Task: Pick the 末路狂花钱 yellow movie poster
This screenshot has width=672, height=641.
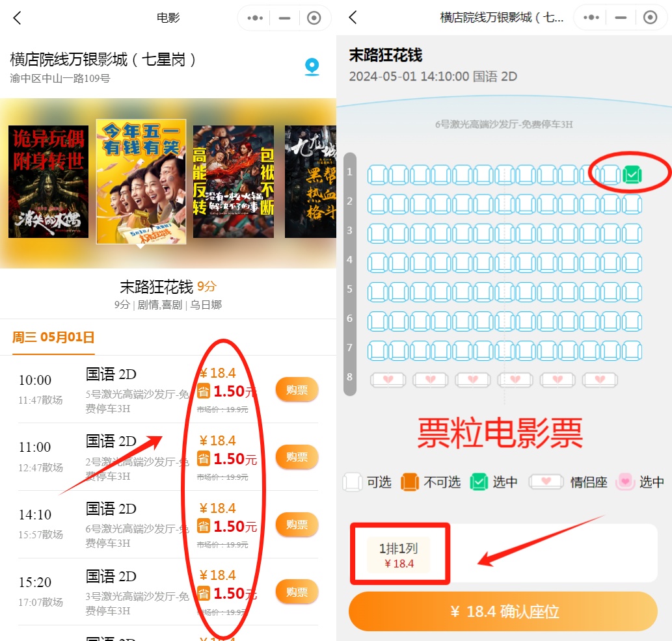Action: [x=141, y=181]
